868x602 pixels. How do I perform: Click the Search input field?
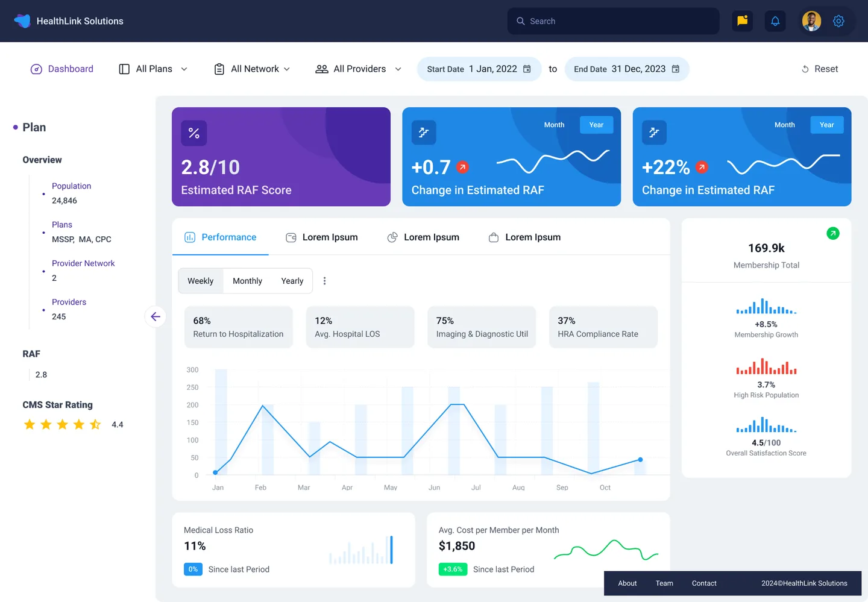[x=613, y=20]
